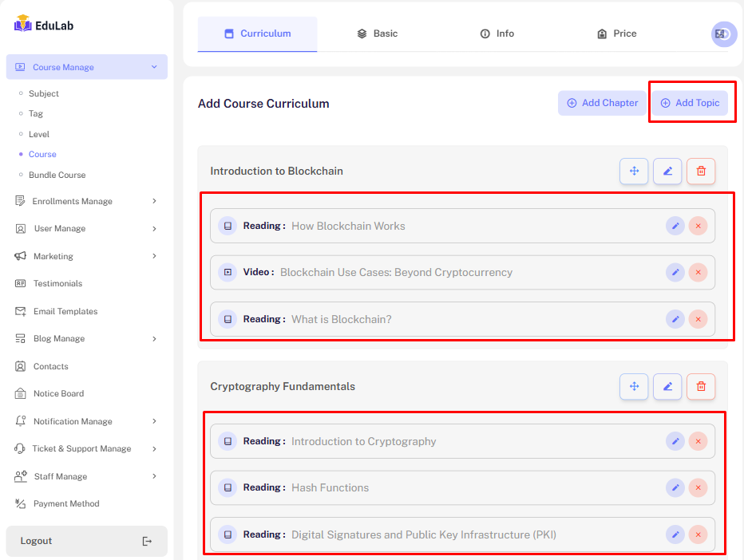Edit the How Blockchain Works topic

coord(675,227)
